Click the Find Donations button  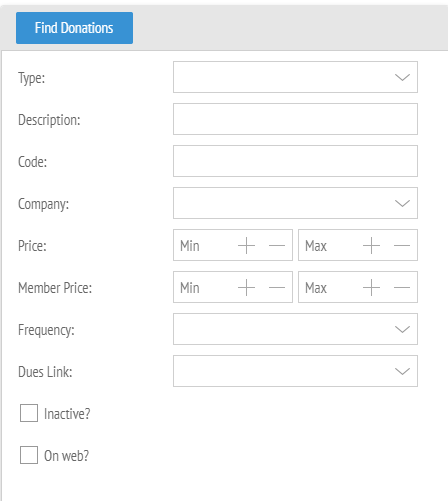(x=74, y=28)
